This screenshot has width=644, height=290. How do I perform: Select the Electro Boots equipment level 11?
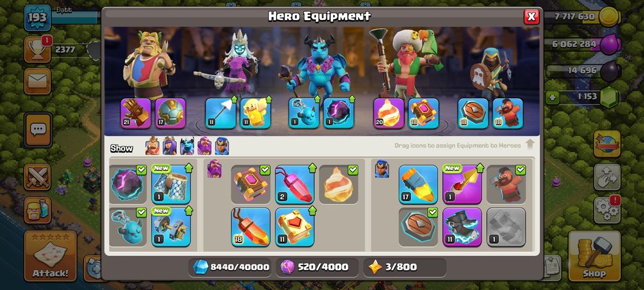pos(462,227)
